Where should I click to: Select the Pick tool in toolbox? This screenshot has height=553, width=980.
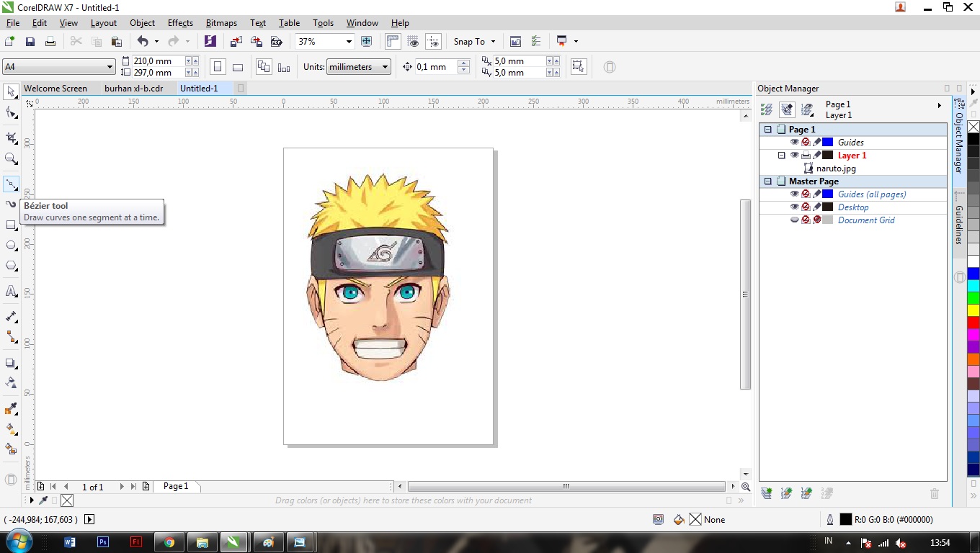point(11,91)
